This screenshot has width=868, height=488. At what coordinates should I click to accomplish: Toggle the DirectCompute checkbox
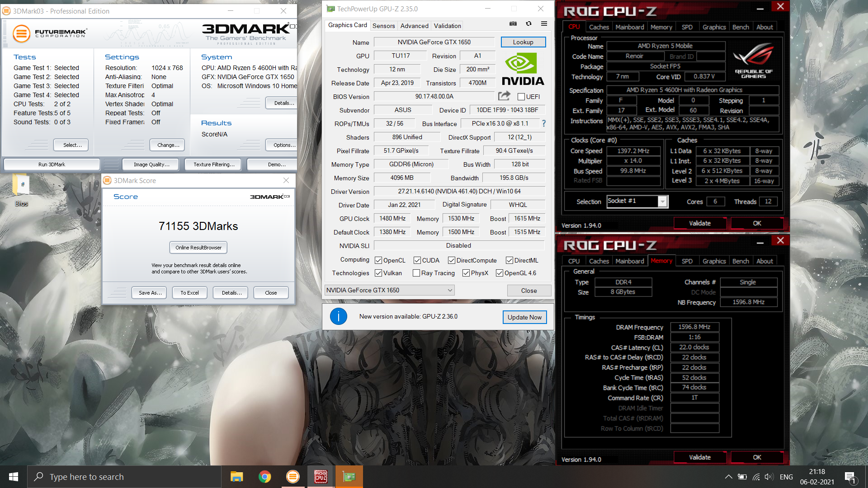pyautogui.click(x=452, y=260)
